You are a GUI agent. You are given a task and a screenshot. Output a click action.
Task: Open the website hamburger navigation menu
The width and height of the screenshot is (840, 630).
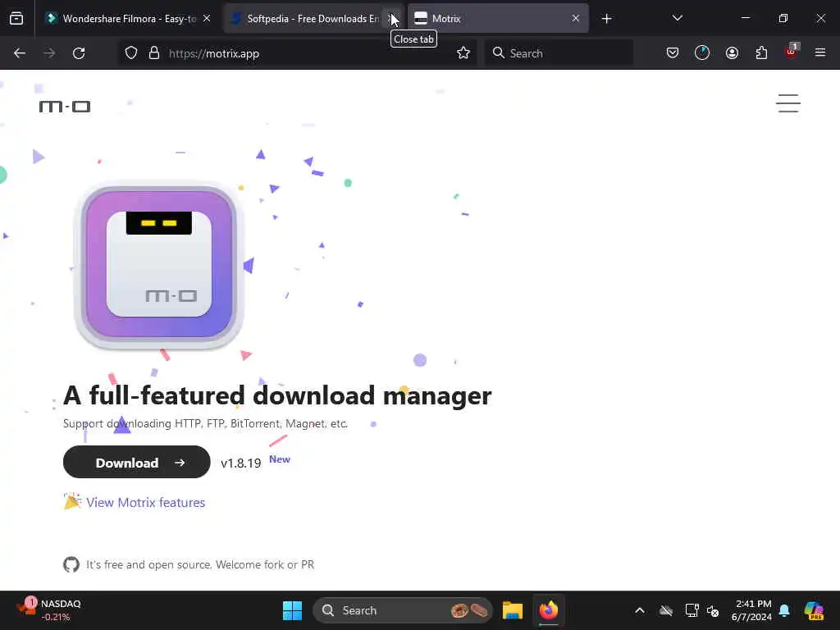(x=788, y=103)
